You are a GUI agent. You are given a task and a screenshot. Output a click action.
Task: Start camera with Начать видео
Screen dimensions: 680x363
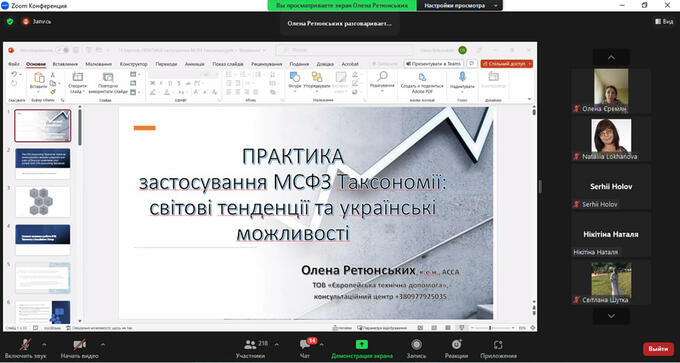point(79,349)
